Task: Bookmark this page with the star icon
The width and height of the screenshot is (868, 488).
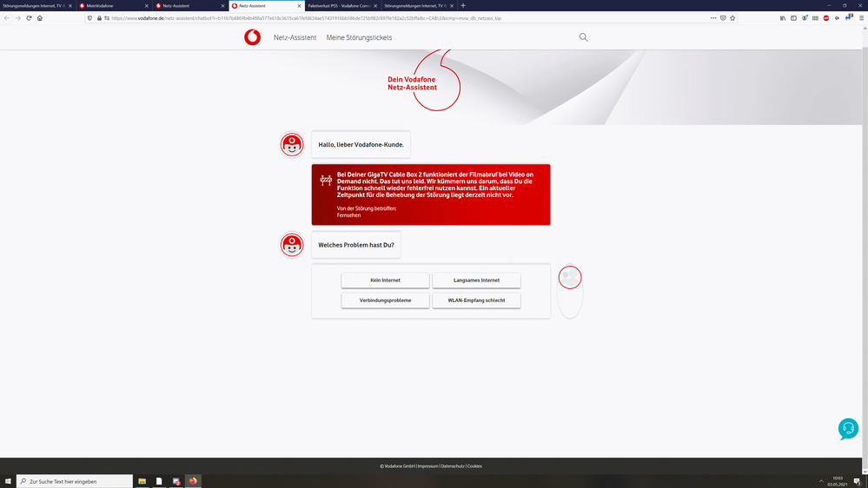Action: tap(732, 17)
